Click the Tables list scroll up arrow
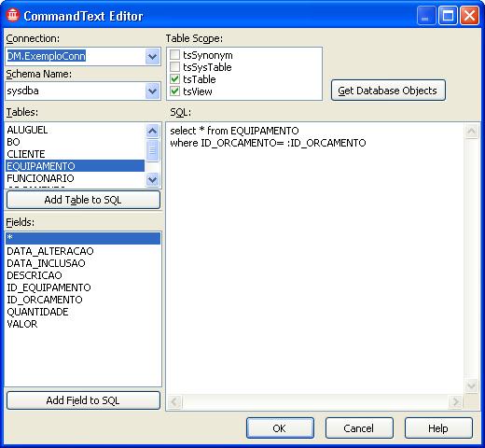This screenshot has height=448, width=485. 152,131
